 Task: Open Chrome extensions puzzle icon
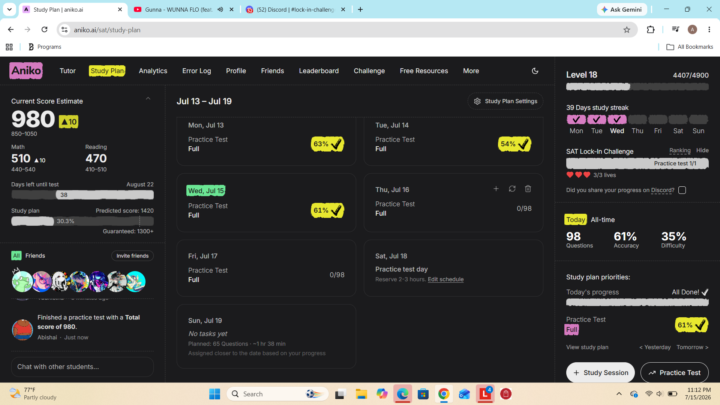pos(651,30)
